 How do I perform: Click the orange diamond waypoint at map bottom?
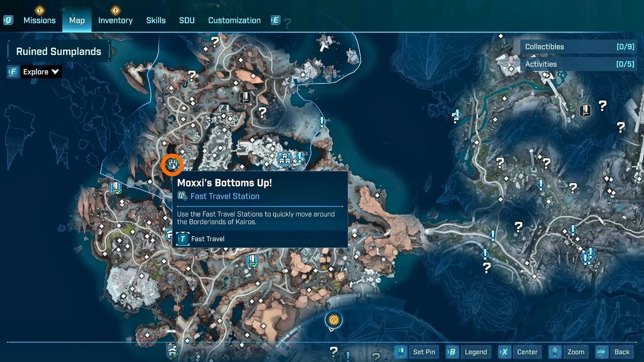pyautogui.click(x=333, y=320)
